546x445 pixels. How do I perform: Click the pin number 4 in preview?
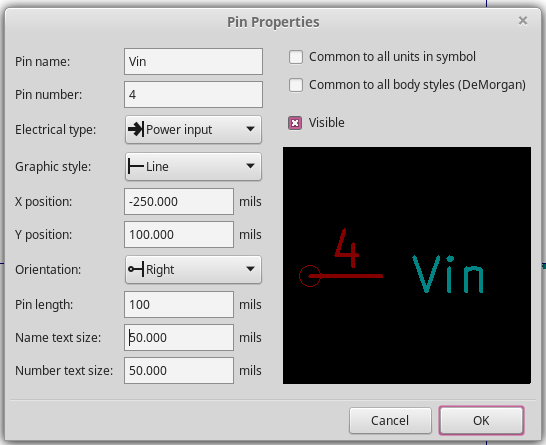pos(346,248)
